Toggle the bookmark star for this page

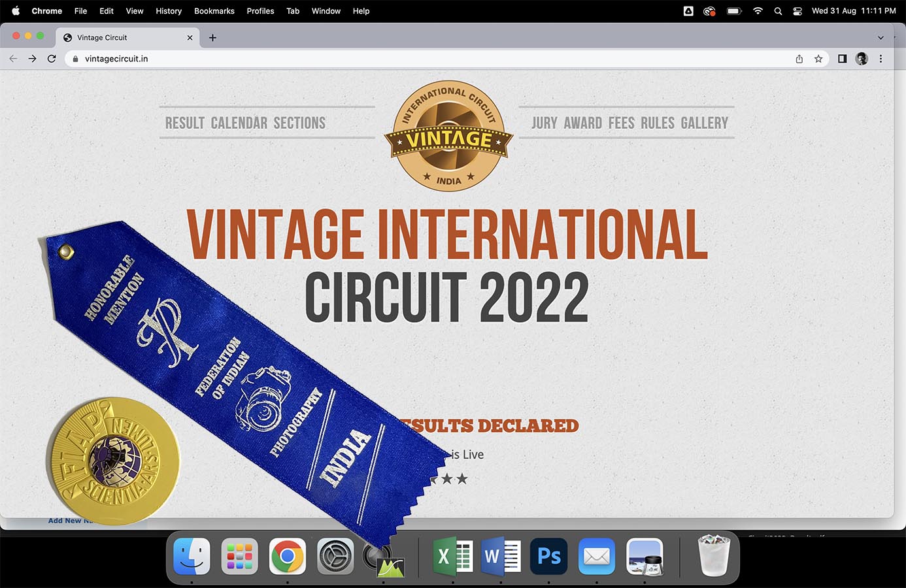[x=818, y=58]
